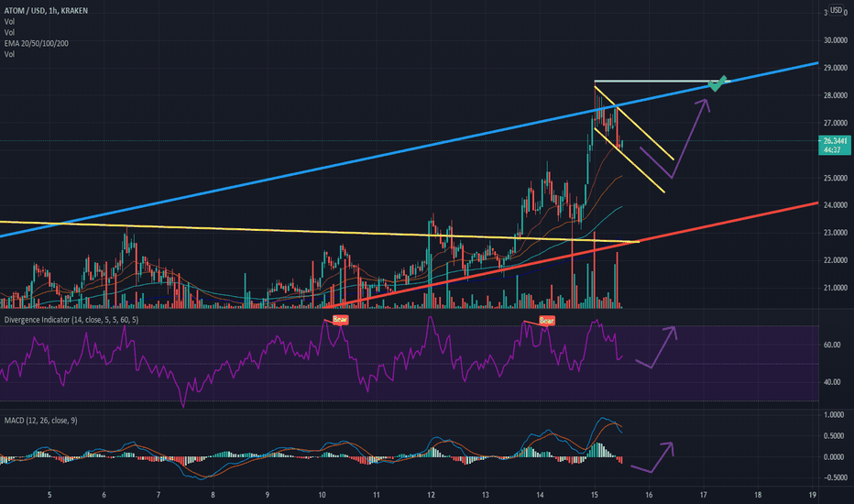The image size is (854, 504).
Task: Click the 40.00 level on divergence scale
Action: (832, 382)
